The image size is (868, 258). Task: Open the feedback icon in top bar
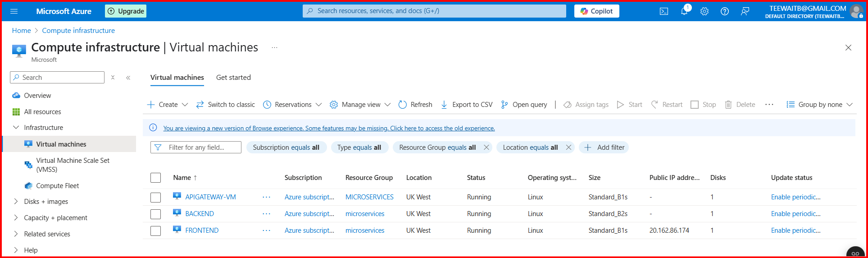pyautogui.click(x=745, y=11)
